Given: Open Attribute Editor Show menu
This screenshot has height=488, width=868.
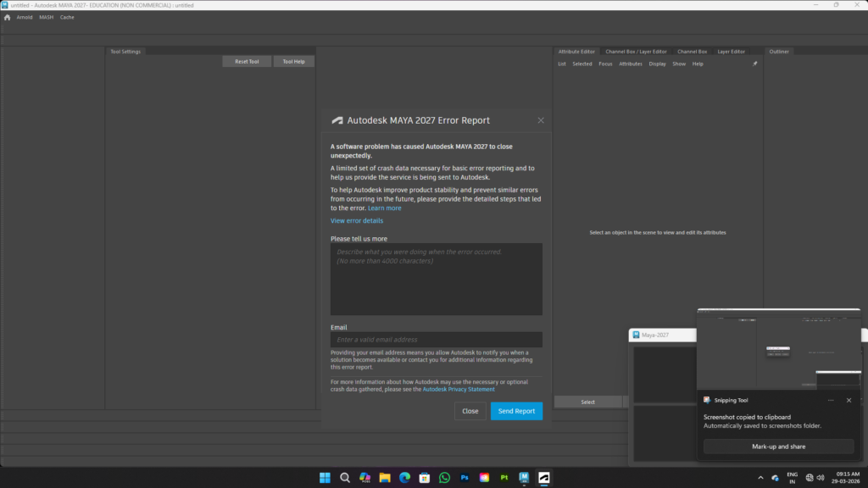Looking at the screenshot, I should click(x=679, y=64).
